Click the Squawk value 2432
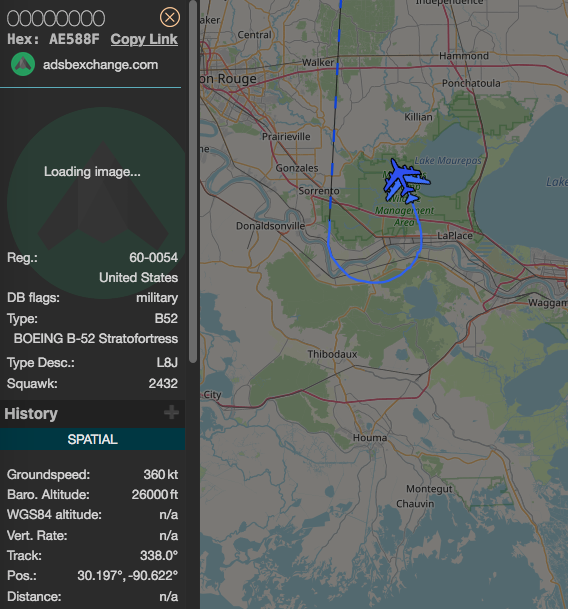568x609 pixels. (163, 384)
